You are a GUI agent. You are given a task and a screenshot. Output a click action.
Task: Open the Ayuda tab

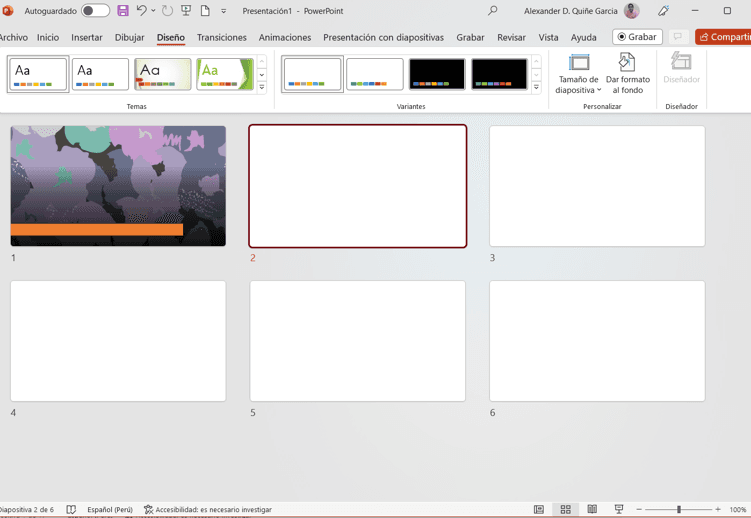[583, 37]
